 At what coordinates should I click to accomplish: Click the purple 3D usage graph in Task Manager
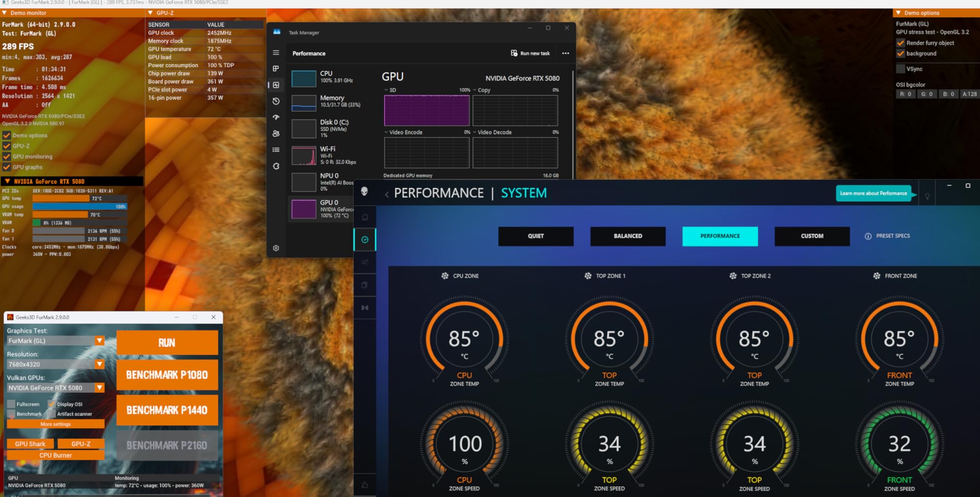427,111
